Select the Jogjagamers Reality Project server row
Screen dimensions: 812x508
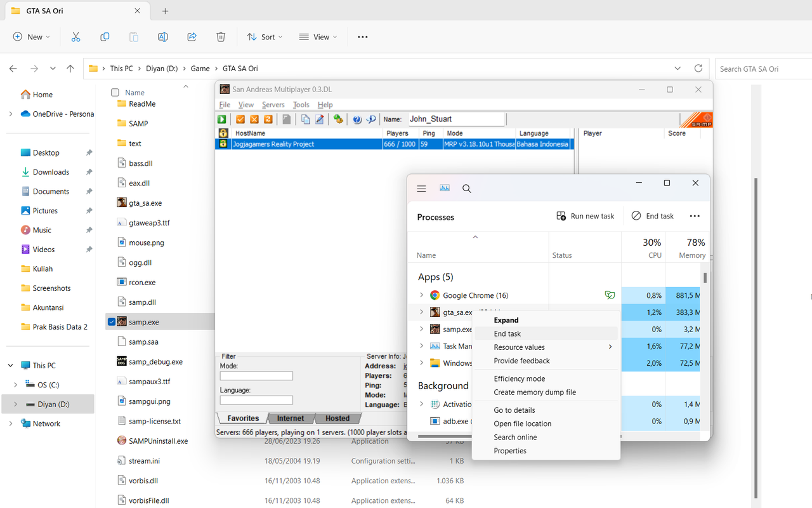point(394,144)
